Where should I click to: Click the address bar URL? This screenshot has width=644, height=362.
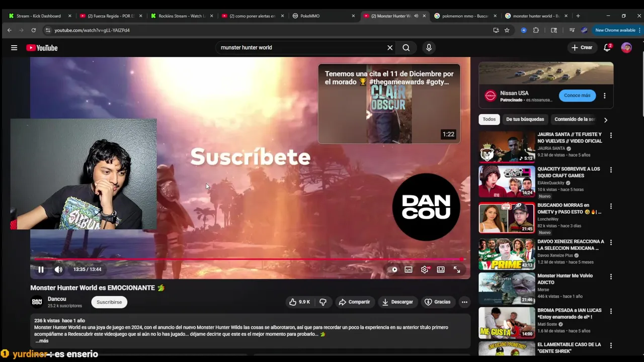pyautogui.click(x=92, y=30)
